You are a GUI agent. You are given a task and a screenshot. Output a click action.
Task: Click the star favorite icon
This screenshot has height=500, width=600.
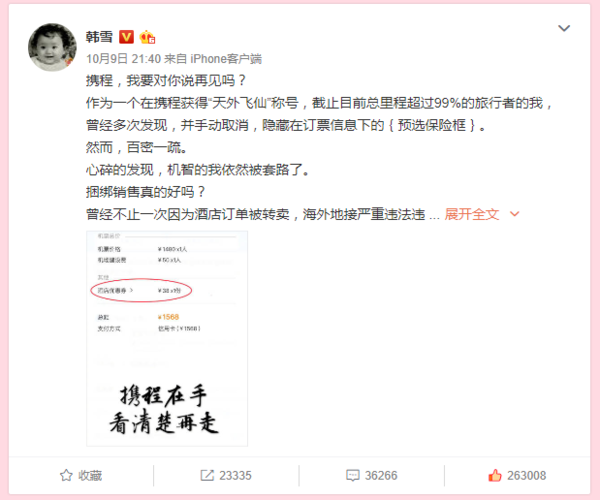pos(66,476)
